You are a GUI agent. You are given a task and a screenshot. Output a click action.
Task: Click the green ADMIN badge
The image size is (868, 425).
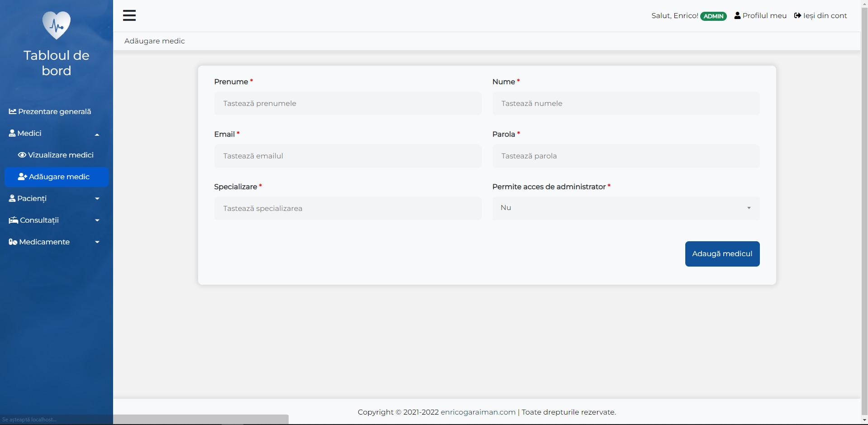click(x=714, y=16)
